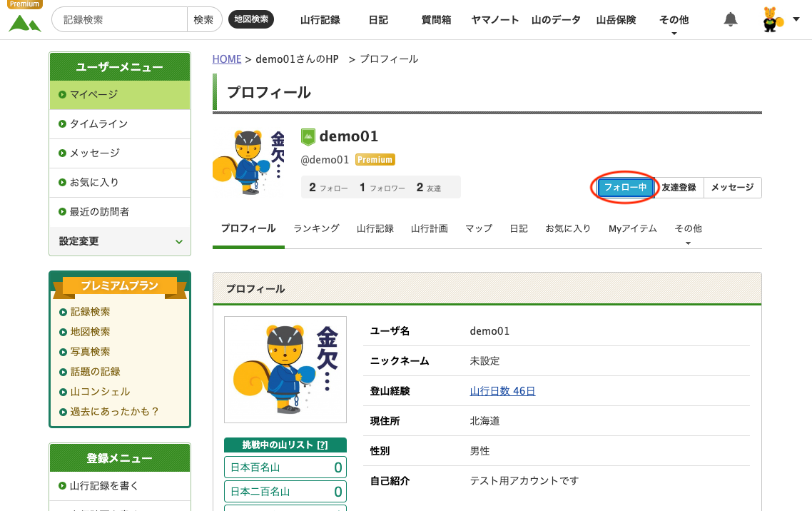
Task: Open 山コンシェル in premium plan panel
Action: tap(100, 392)
